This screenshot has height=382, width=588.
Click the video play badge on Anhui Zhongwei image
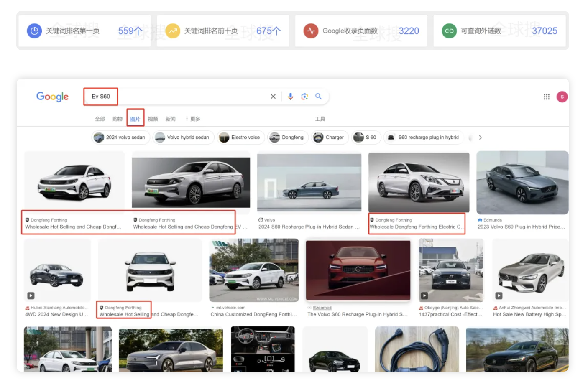pos(499,295)
